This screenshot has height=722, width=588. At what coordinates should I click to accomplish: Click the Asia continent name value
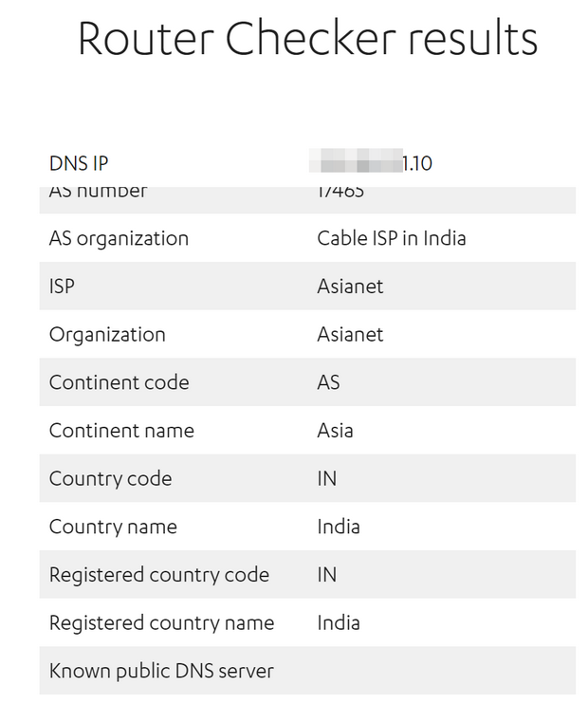click(335, 431)
